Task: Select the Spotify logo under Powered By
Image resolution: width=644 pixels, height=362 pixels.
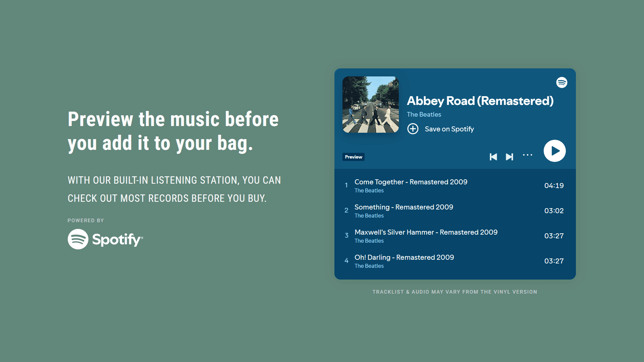Action: 105,239
